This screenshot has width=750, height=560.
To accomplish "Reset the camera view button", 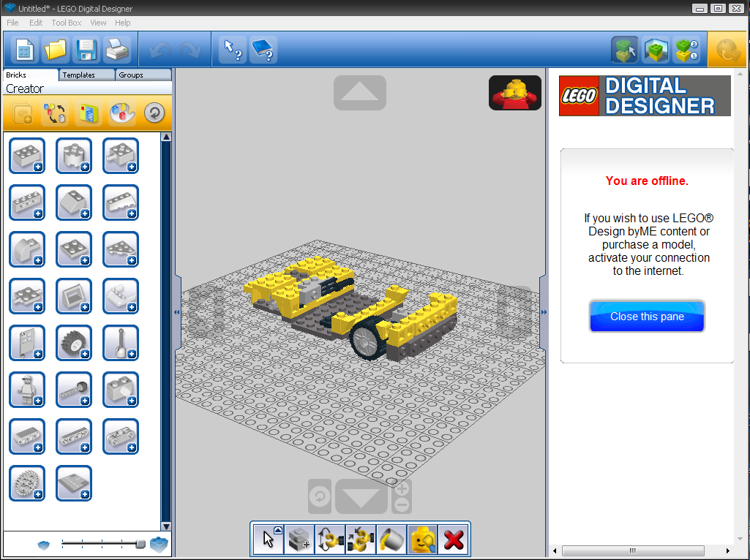I will click(x=320, y=496).
